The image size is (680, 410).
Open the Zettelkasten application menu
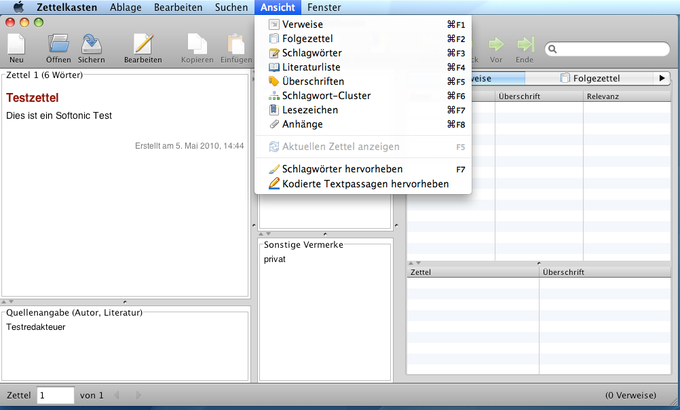(x=67, y=7)
